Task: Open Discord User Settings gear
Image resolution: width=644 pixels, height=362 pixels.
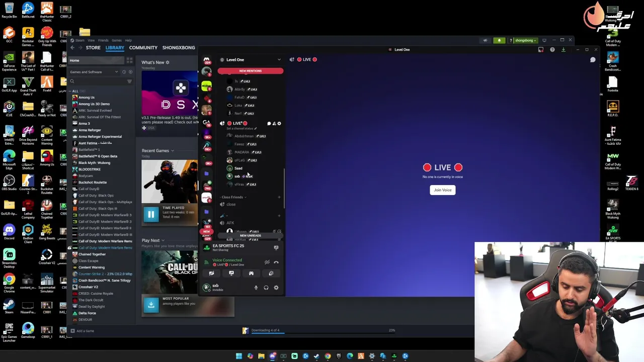Action: 276,288
